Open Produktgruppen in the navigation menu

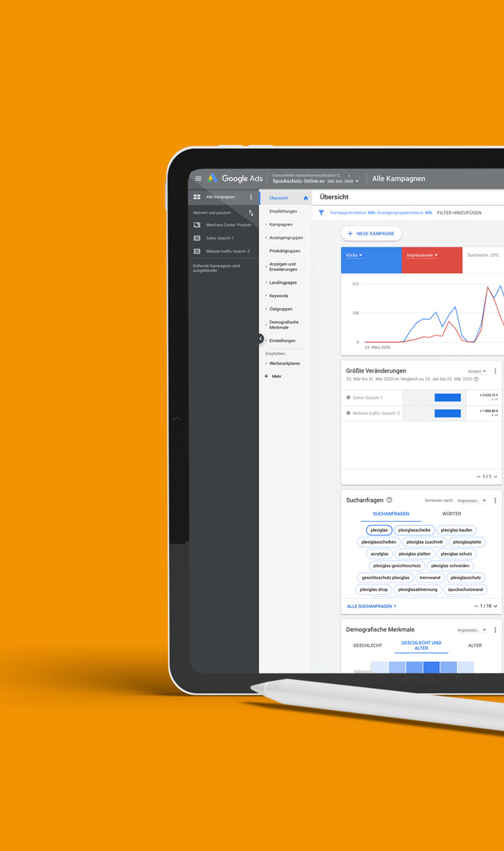pyautogui.click(x=285, y=251)
